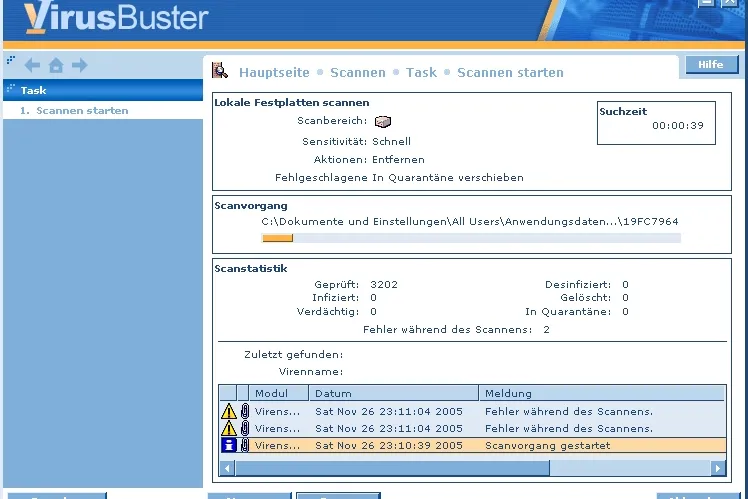The width and height of the screenshot is (748, 499).
Task: Click the Sensitivität value 'Schnell'
Action: [x=391, y=141]
